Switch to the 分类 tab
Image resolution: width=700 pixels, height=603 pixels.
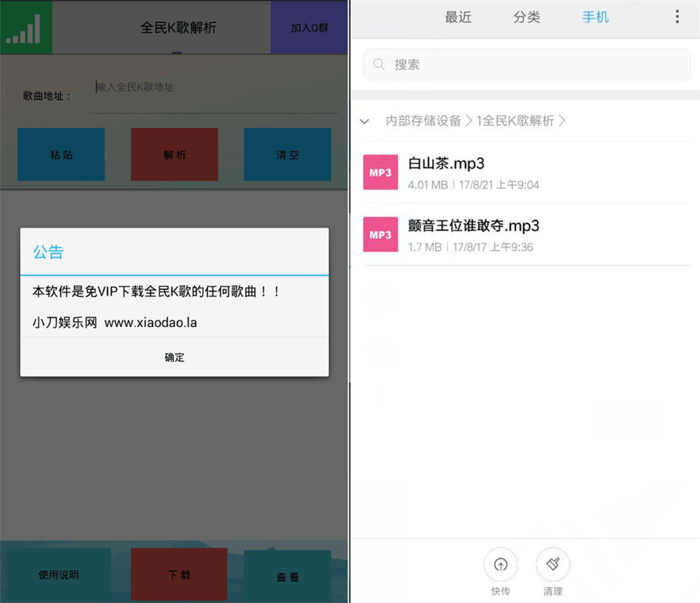click(527, 18)
